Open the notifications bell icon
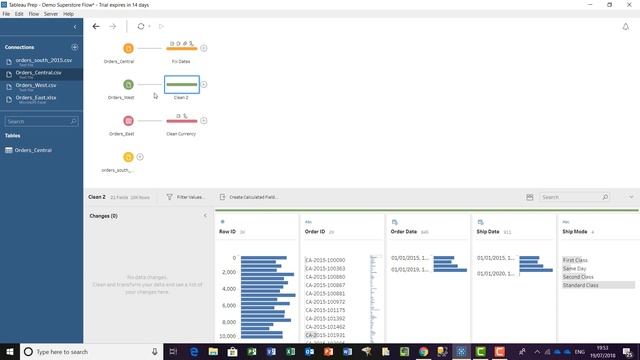The height and width of the screenshot is (360, 640). coord(625,27)
